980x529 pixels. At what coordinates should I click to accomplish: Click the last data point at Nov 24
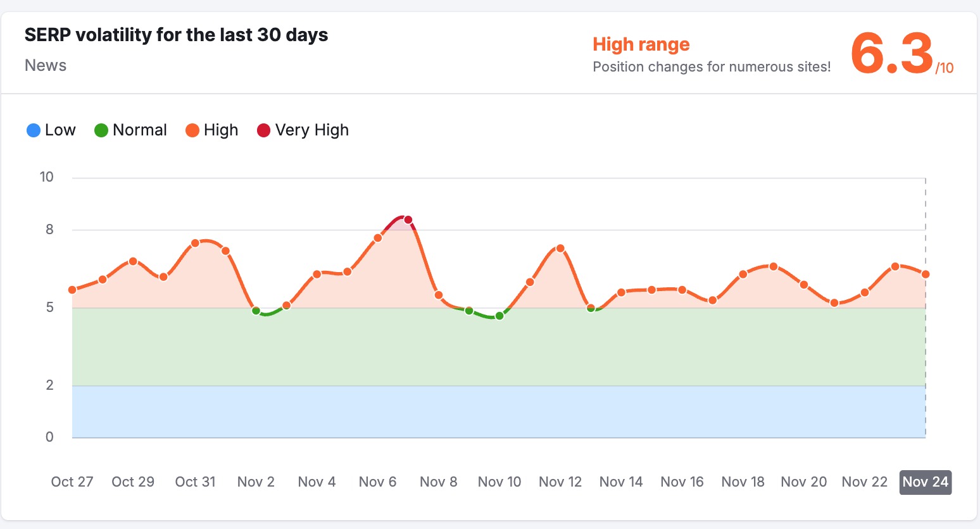point(926,275)
